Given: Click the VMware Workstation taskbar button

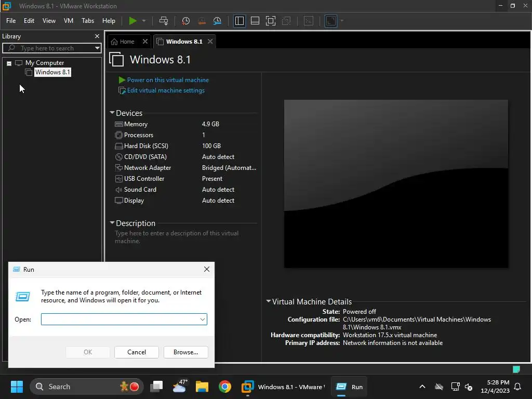Looking at the screenshot, I should pyautogui.click(x=283, y=387).
